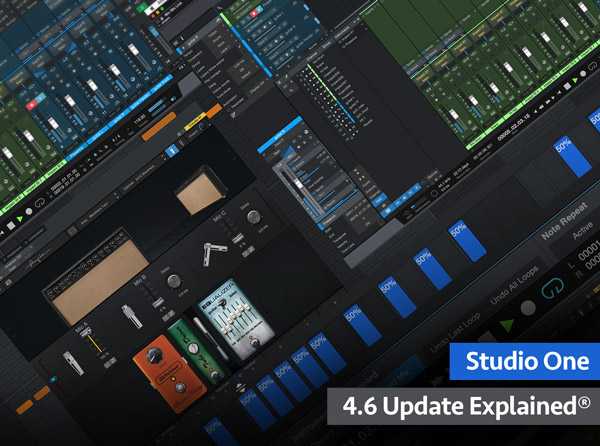
Task: Click the round knob next to Mic C
Action: tap(253, 217)
